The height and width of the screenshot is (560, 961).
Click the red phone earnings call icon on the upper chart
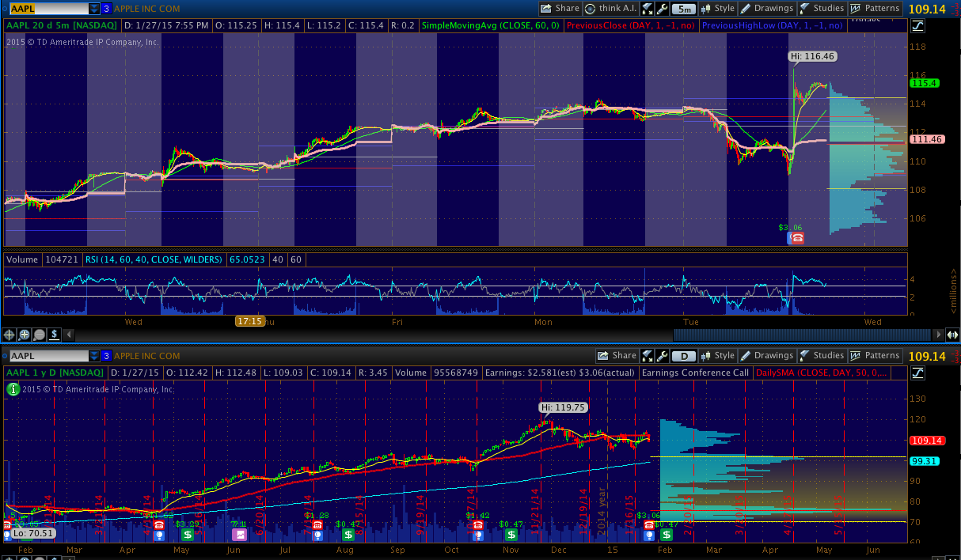(796, 238)
